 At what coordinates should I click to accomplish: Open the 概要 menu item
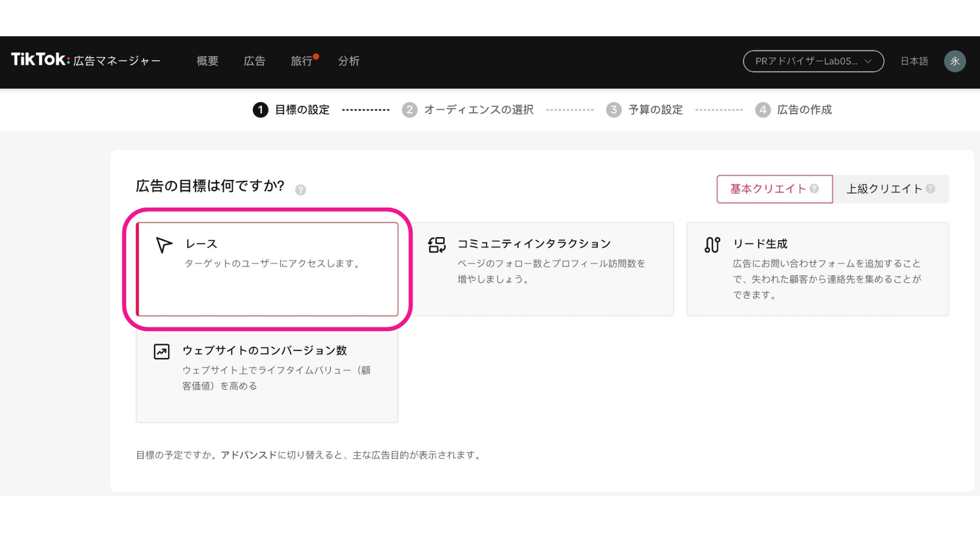click(x=207, y=61)
